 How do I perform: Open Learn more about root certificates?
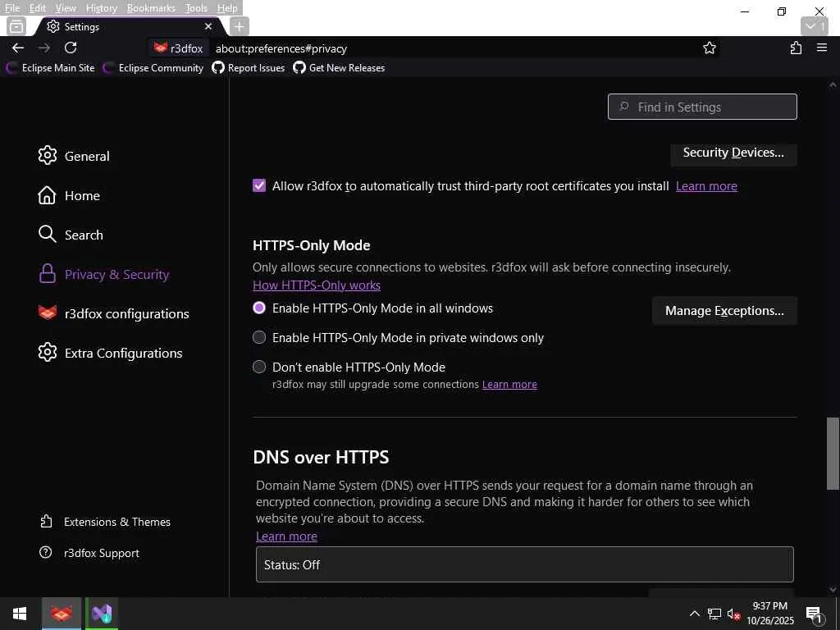pos(706,186)
